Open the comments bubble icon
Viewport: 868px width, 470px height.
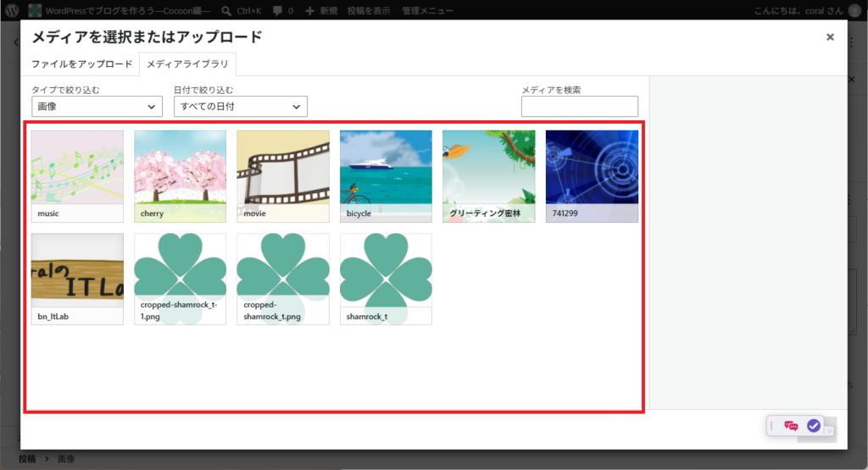click(x=277, y=10)
